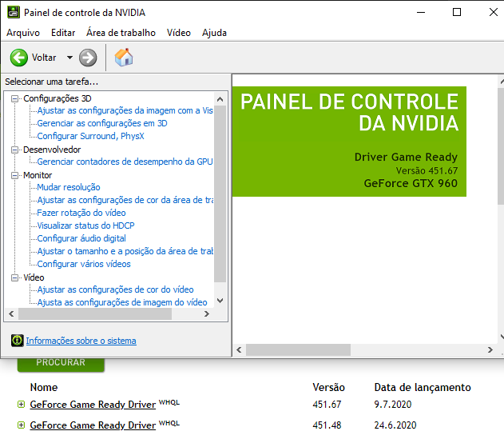Click the task tree vertical scrollbar thumb

[x=220, y=194]
